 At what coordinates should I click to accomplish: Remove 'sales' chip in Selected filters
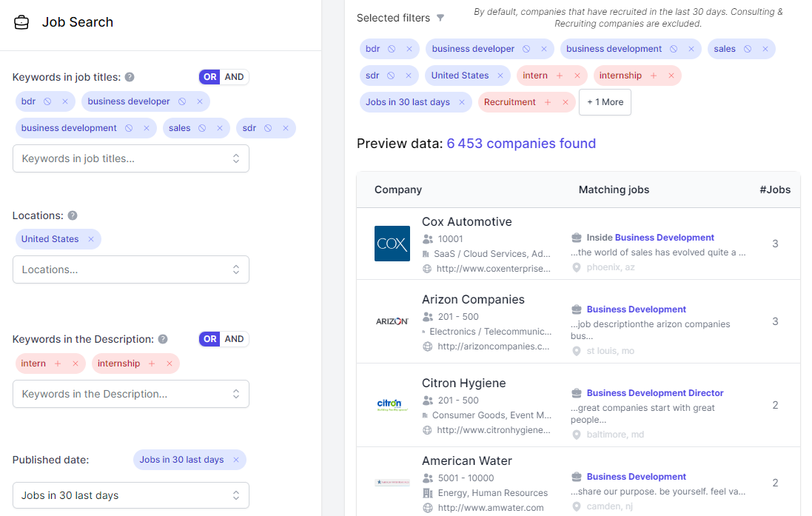[765, 49]
